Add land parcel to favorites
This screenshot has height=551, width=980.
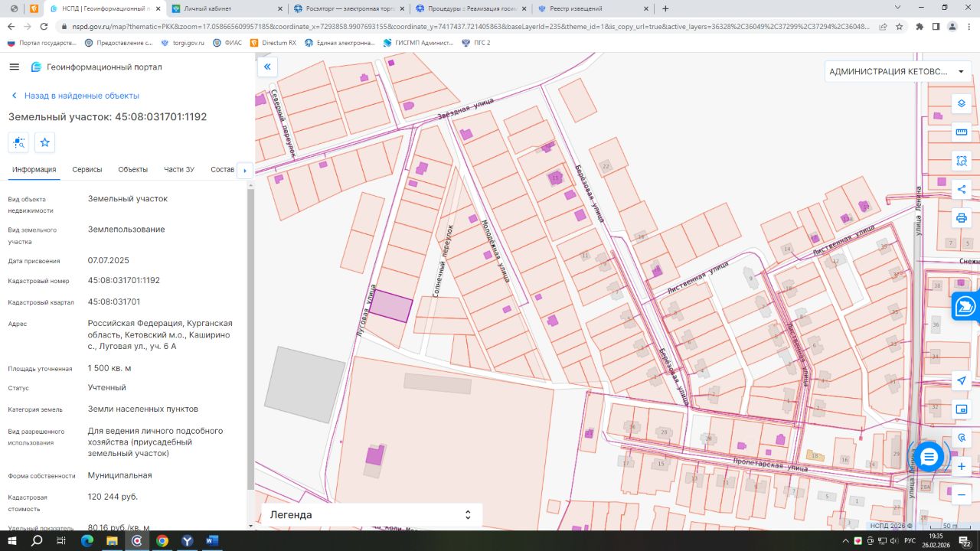coord(45,142)
